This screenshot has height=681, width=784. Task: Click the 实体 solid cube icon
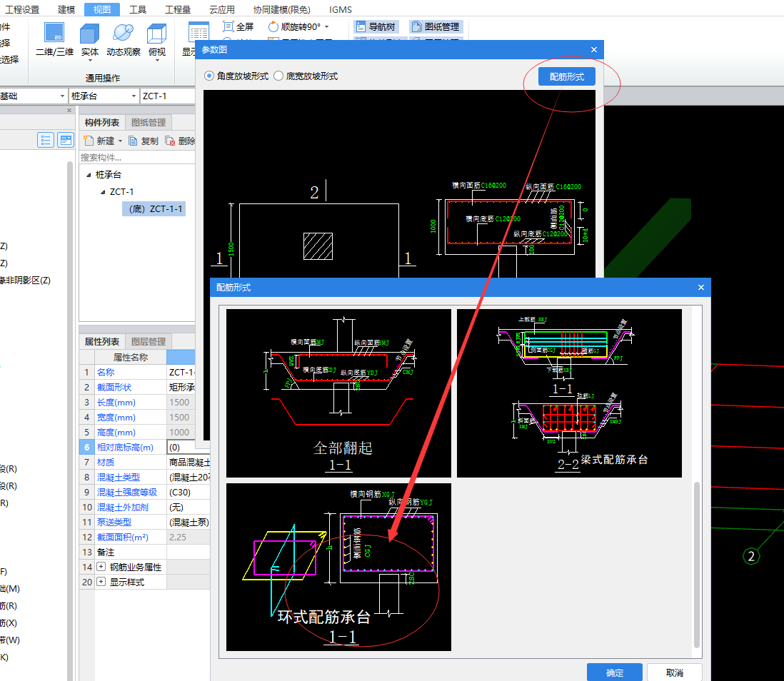(x=89, y=34)
